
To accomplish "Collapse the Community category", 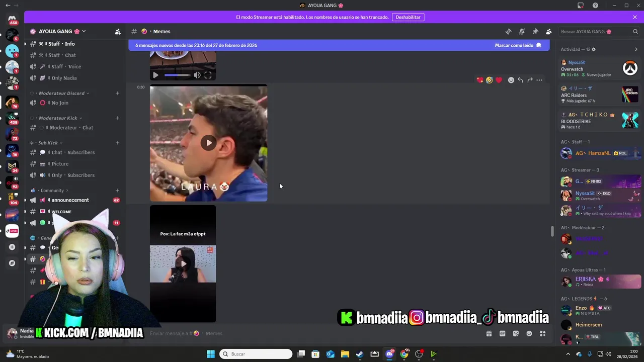I will [49, 191].
